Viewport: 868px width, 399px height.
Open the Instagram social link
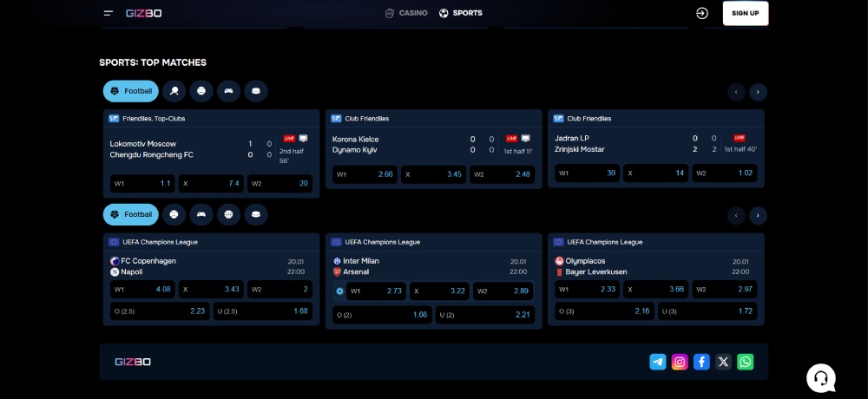tap(680, 362)
